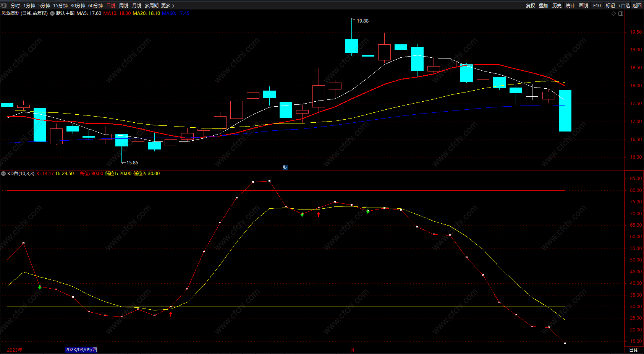Click the K: 14.17 value
This screenshot has height=354, width=644.
[45, 174]
